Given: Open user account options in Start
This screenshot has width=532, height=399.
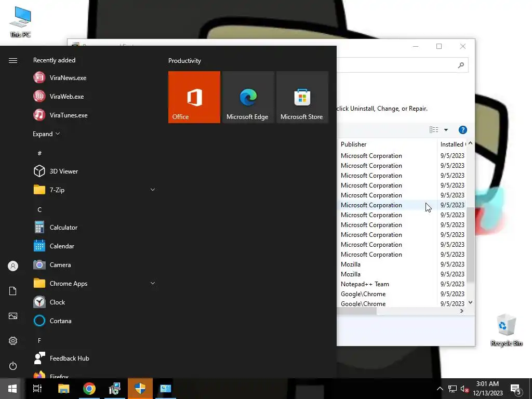Looking at the screenshot, I should pos(13,266).
